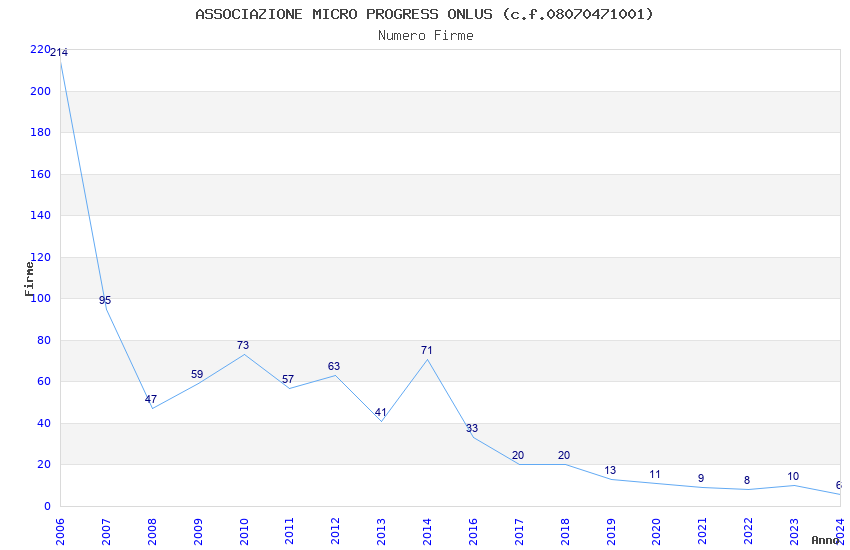Image resolution: width=850 pixels, height=550 pixels.
Task: Click y-axis value 0
Action: point(47,506)
